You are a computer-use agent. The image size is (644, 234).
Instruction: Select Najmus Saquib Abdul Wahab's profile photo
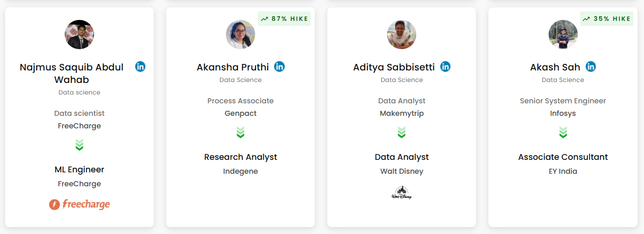click(79, 34)
